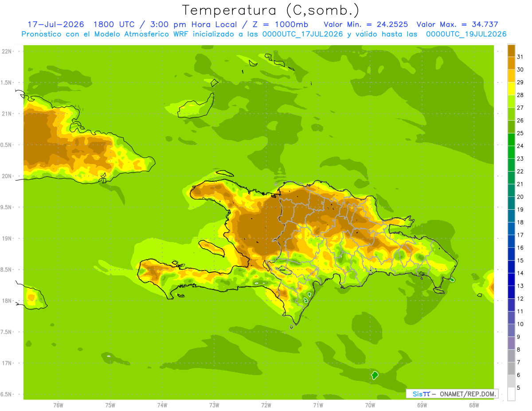Click legend value 11
Image resolution: width=532 pixels, height=411 pixels.
point(520,311)
